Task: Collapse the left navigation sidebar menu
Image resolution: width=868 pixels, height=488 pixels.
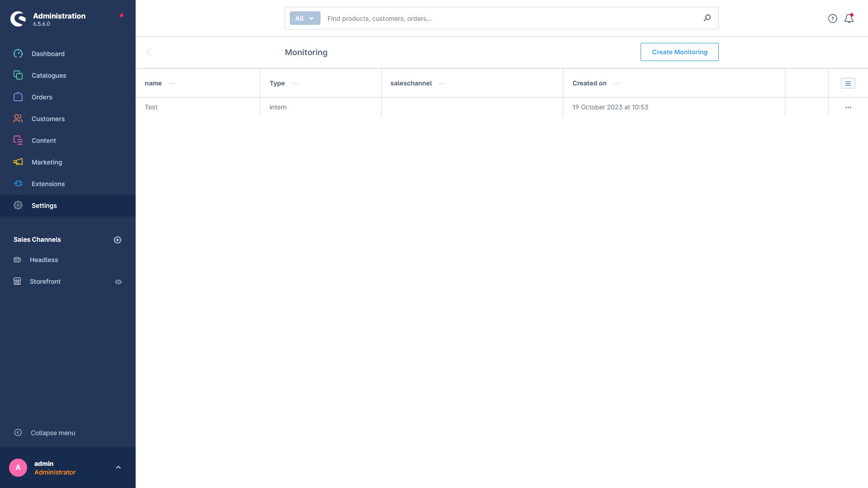Action: click(52, 432)
